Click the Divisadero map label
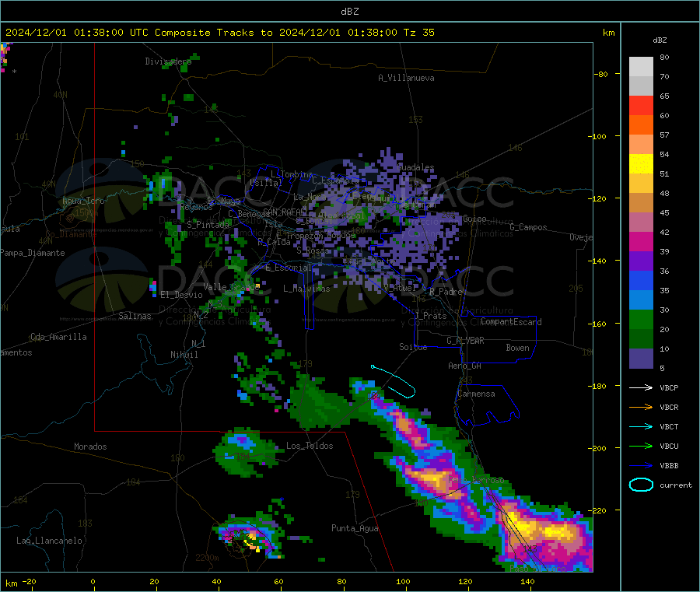Image resolution: width=700 pixels, height=592 pixels. point(168,61)
